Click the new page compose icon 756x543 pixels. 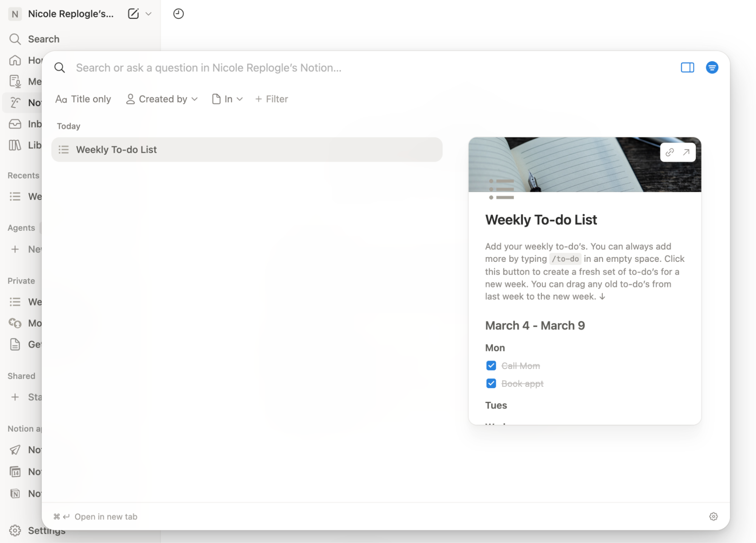point(133,14)
